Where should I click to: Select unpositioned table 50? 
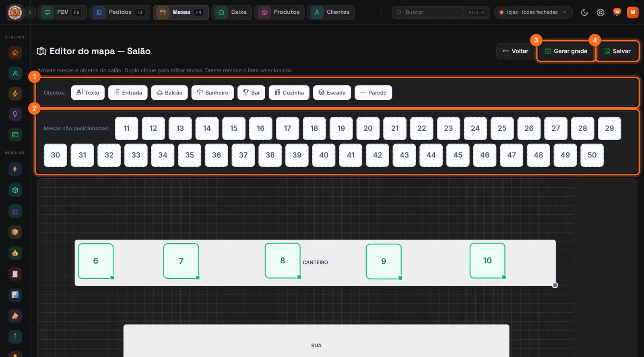[592, 155]
